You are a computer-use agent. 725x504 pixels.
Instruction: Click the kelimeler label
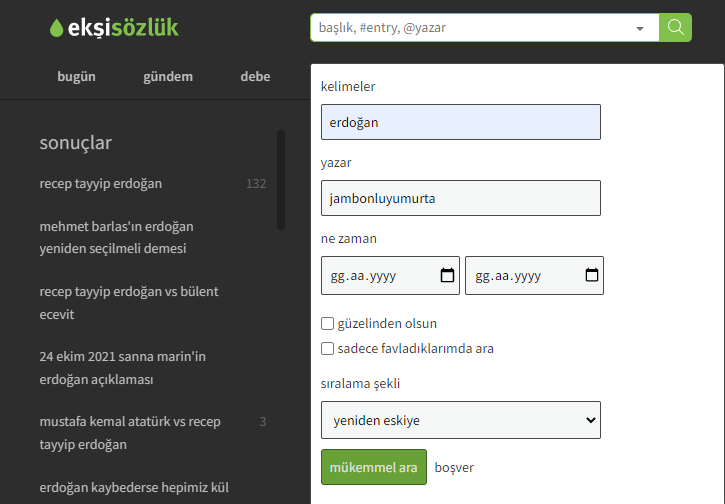[348, 86]
